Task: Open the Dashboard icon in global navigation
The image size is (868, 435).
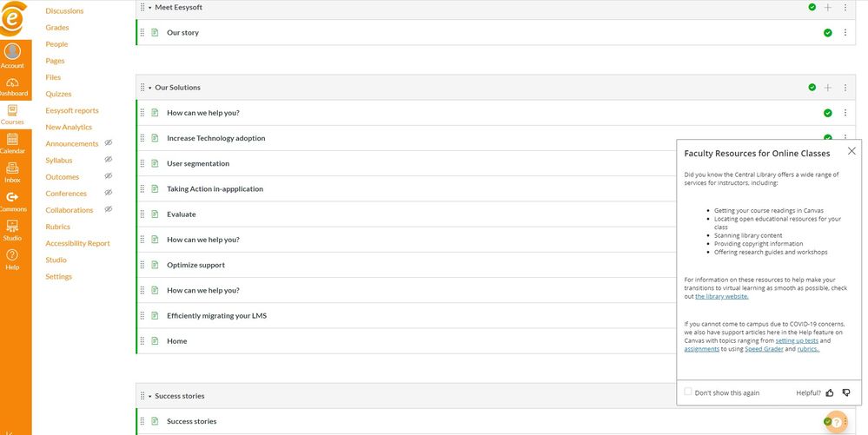Action: click(13, 82)
